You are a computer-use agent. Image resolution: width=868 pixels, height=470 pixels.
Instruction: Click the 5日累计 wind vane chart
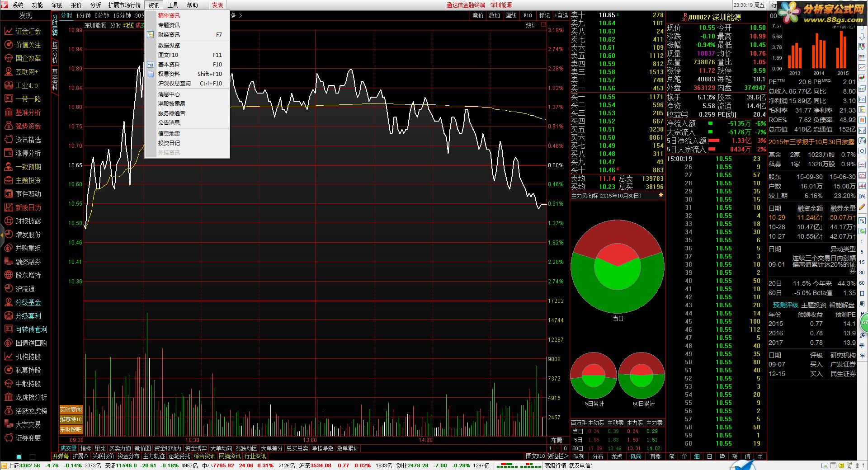point(594,376)
